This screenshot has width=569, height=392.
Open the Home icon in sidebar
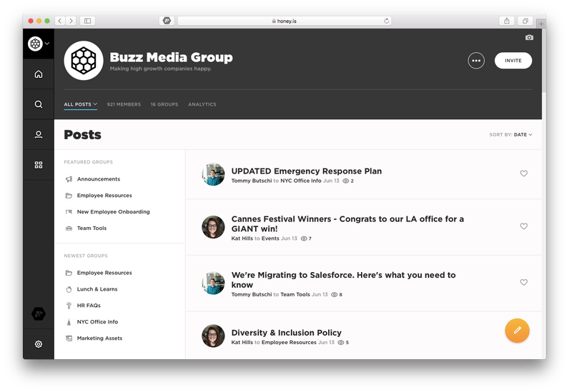coord(39,74)
